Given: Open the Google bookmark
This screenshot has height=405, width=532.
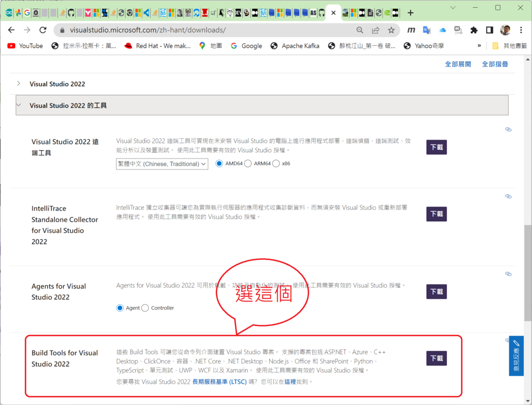Looking at the screenshot, I should (246, 46).
